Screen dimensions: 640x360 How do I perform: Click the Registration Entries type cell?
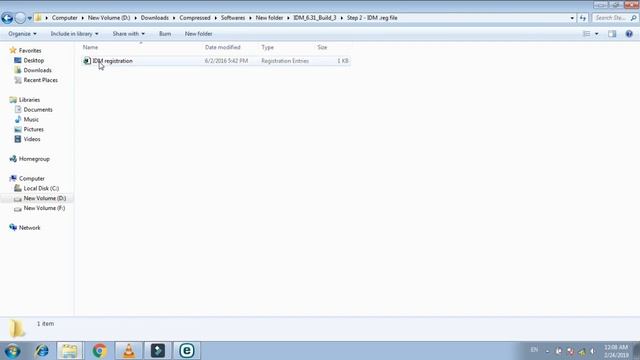point(285,61)
